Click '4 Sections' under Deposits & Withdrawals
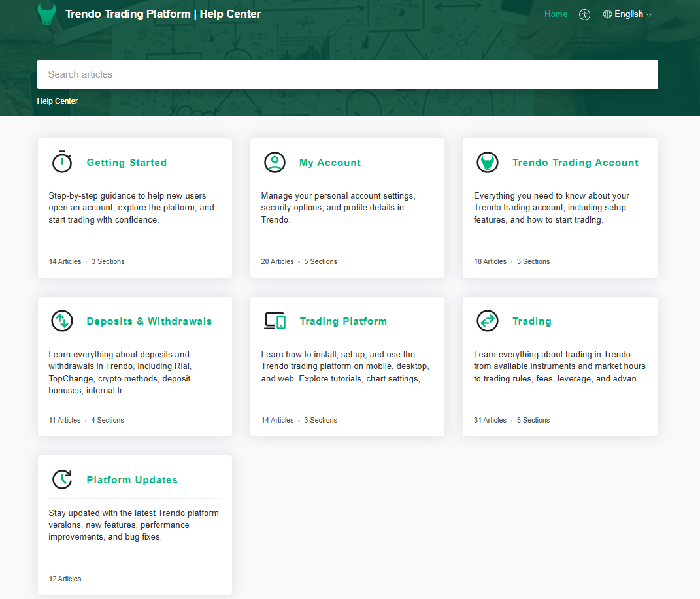Image resolution: width=700 pixels, height=599 pixels. click(108, 420)
